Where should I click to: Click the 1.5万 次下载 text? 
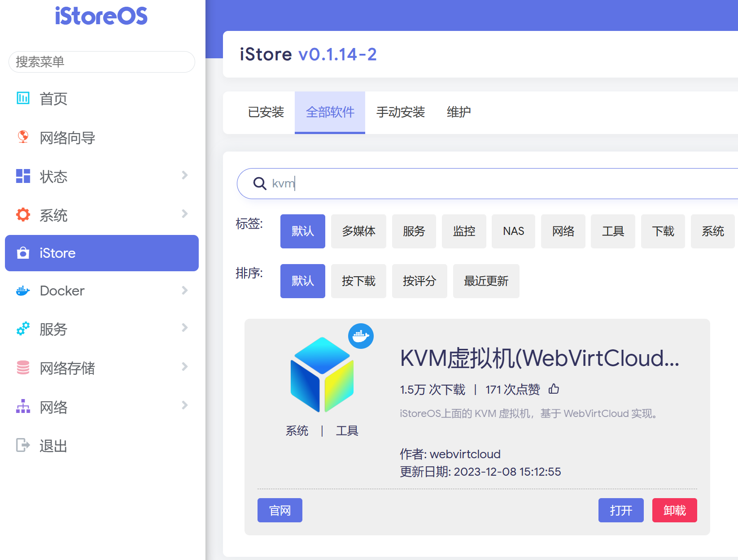[x=432, y=390]
